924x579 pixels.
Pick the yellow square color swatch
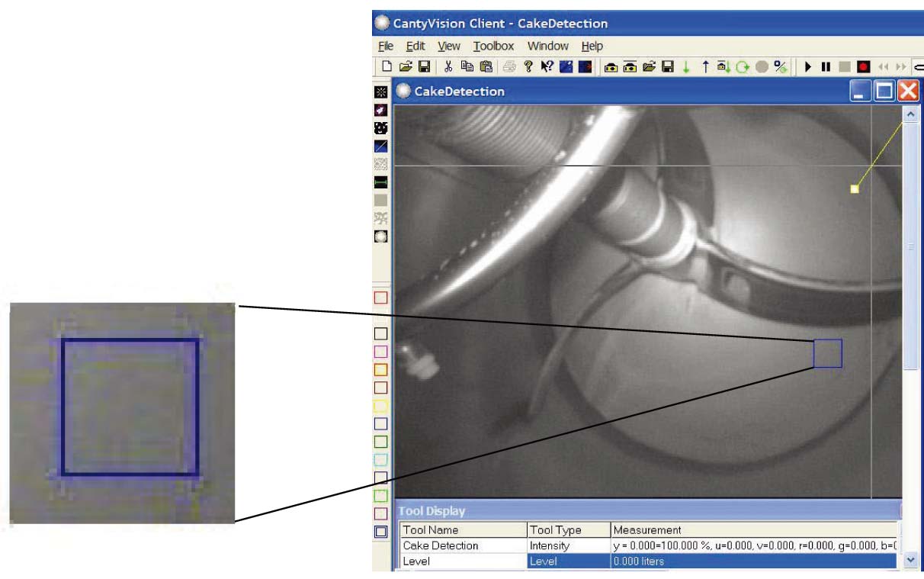pos(381,406)
